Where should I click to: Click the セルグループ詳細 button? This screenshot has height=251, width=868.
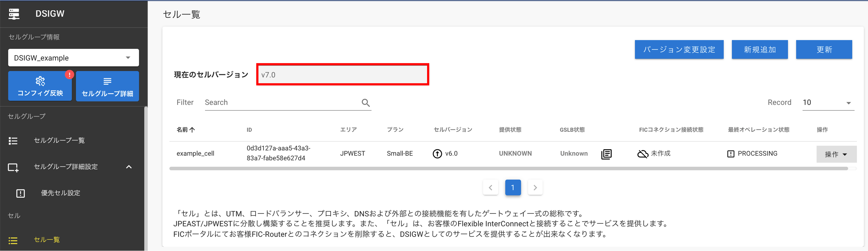[x=108, y=86]
